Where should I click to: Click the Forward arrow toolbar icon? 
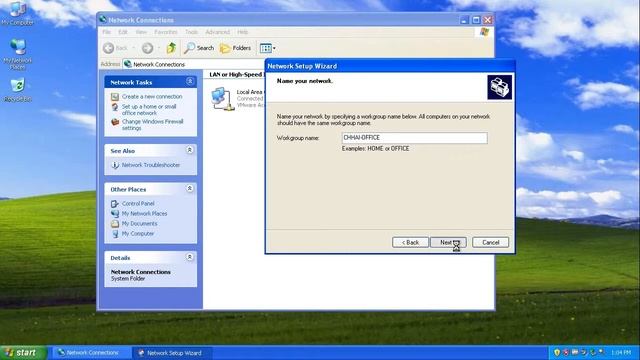pos(147,48)
